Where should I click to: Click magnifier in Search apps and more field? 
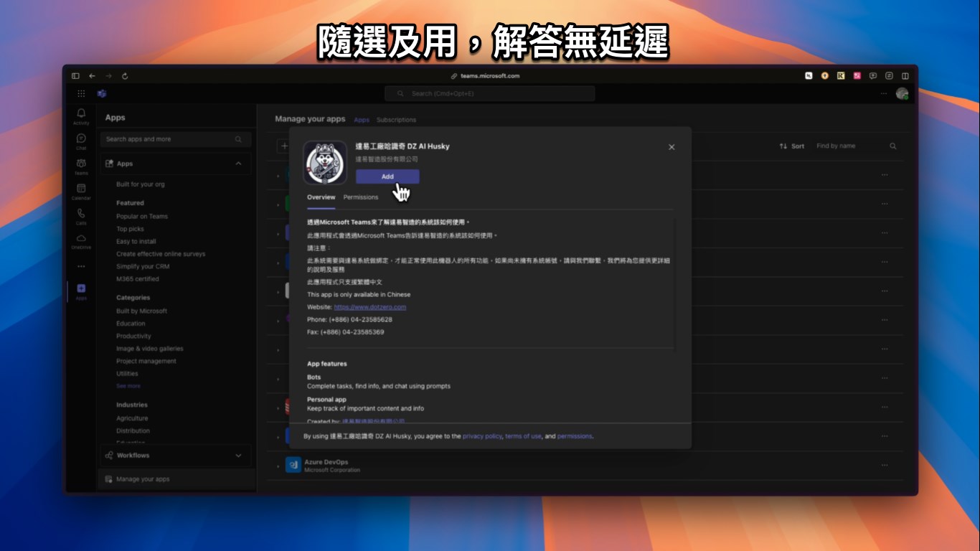[238, 139]
